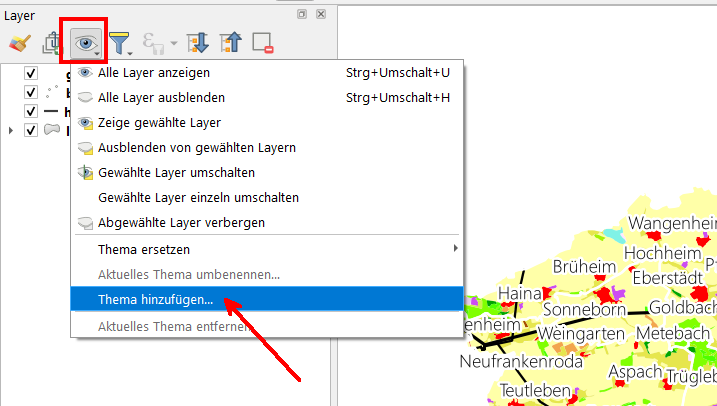
Task: Expand the polygon layer tree arrow
Action: click(11, 130)
